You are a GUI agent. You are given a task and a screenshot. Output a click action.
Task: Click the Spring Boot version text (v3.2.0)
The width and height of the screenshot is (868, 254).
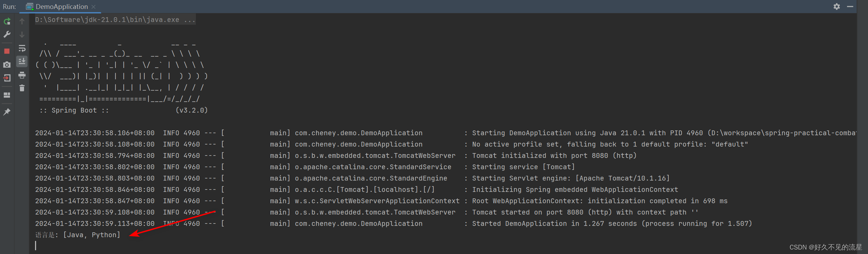point(192,110)
